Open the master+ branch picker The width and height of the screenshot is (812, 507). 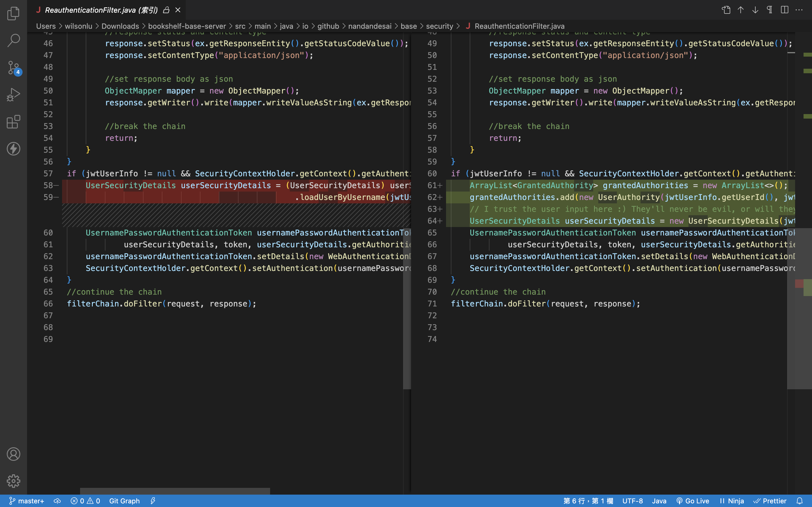click(27, 501)
